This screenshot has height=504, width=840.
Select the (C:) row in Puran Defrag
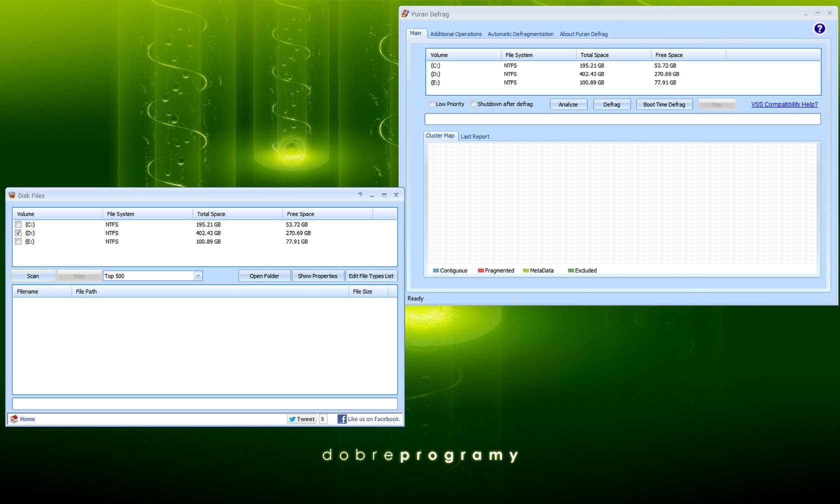point(623,65)
